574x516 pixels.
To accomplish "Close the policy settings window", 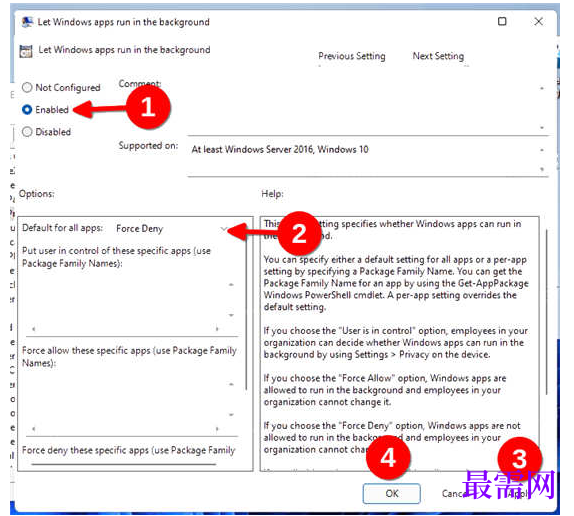I will pos(538,22).
